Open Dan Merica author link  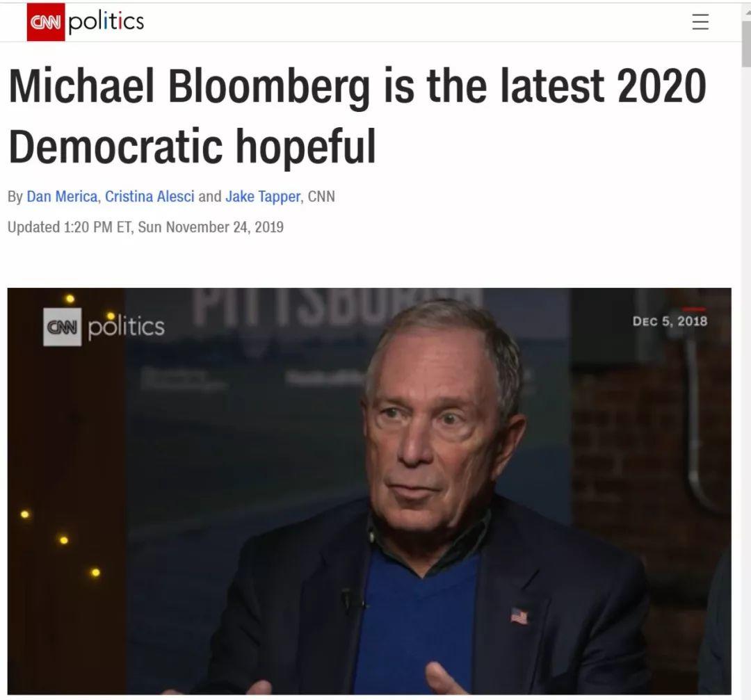[x=62, y=196]
